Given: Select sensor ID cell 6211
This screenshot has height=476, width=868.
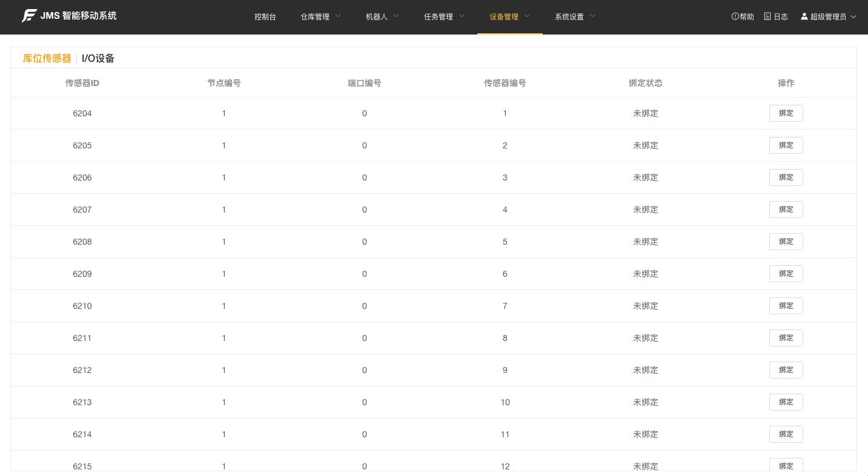Looking at the screenshot, I should tap(82, 338).
